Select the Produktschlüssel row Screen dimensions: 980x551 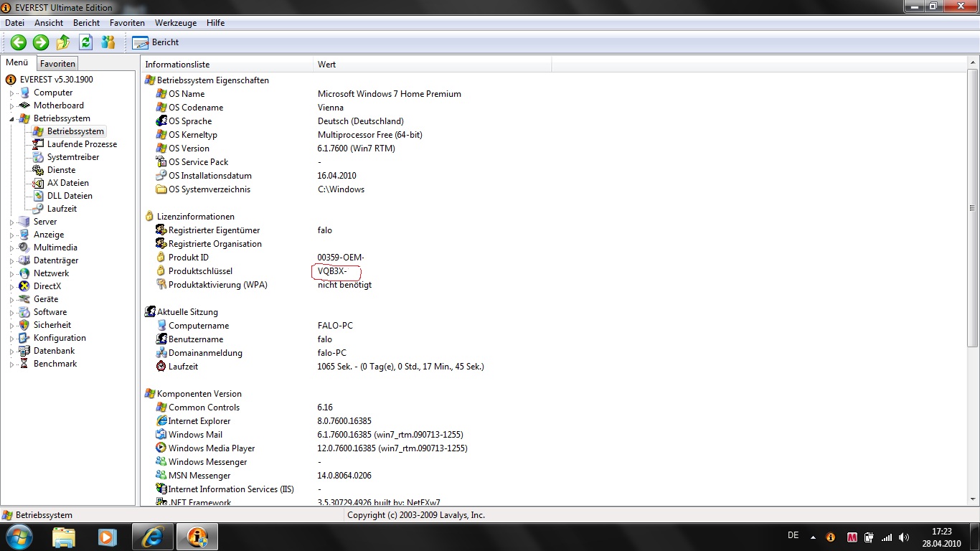coord(554,271)
